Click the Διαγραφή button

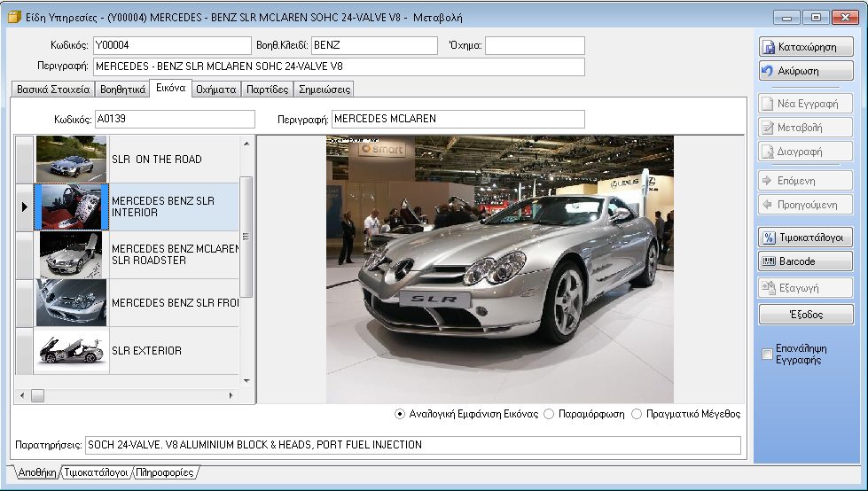click(805, 152)
